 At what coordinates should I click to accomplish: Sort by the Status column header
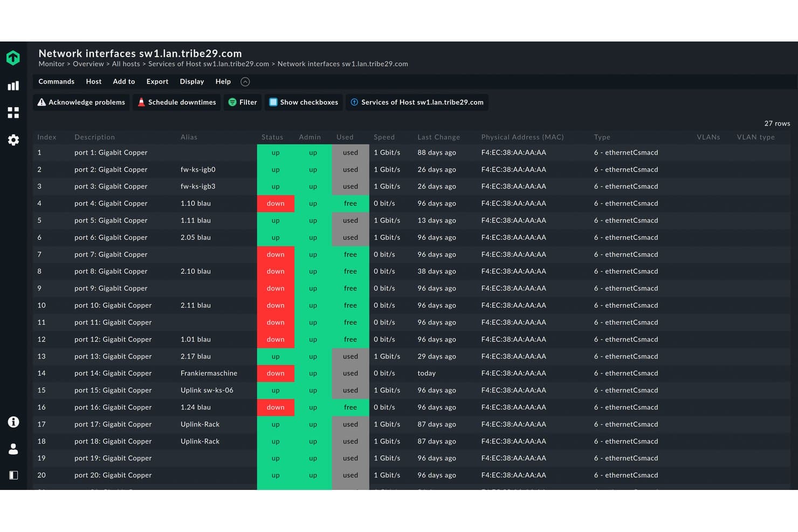(x=272, y=137)
